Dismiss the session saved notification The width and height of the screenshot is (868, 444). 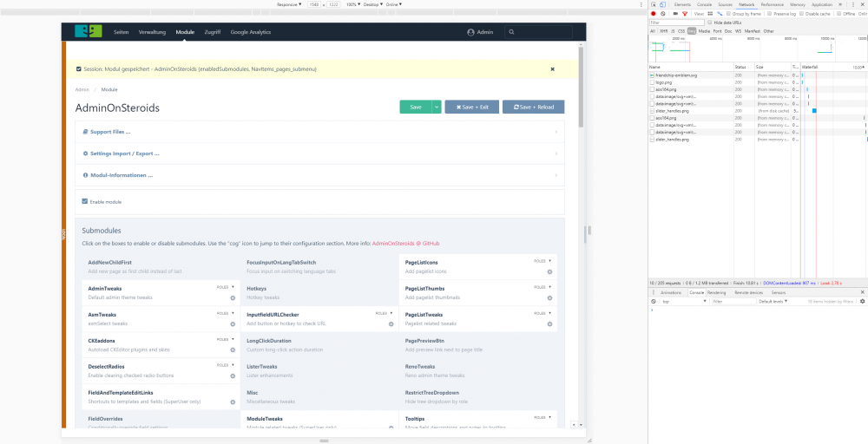pos(552,69)
